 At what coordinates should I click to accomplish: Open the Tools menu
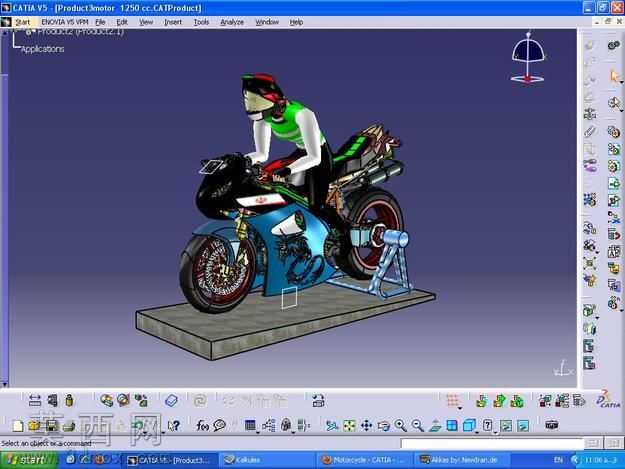click(201, 22)
